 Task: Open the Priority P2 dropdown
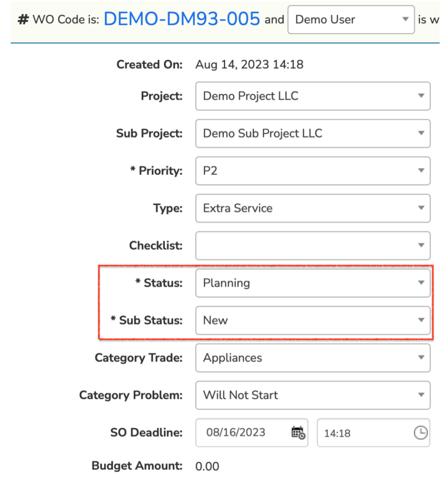tap(312, 171)
